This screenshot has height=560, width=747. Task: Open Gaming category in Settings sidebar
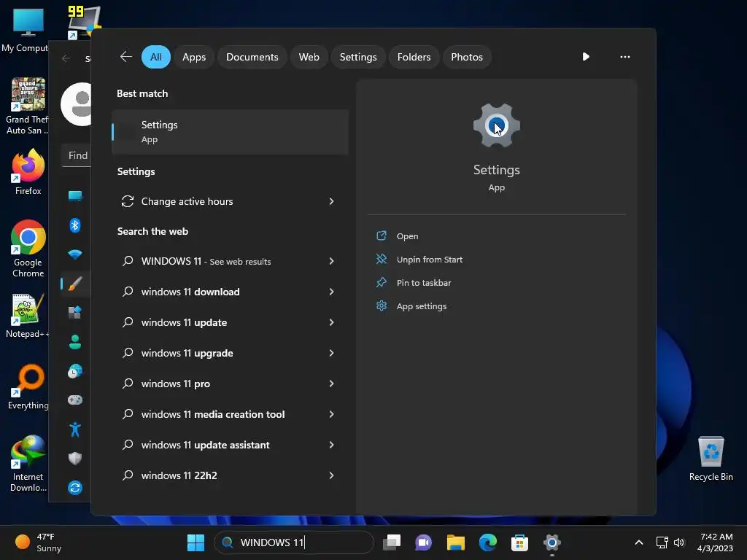pos(75,400)
